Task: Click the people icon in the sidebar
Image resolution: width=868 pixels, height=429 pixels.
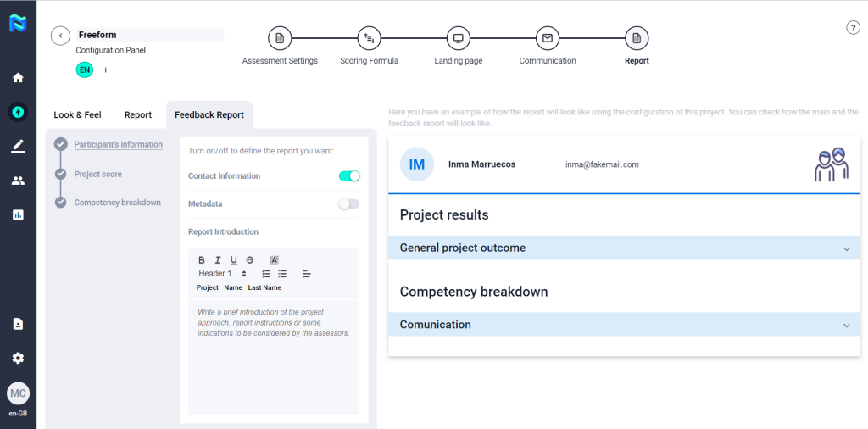Action: click(x=18, y=181)
